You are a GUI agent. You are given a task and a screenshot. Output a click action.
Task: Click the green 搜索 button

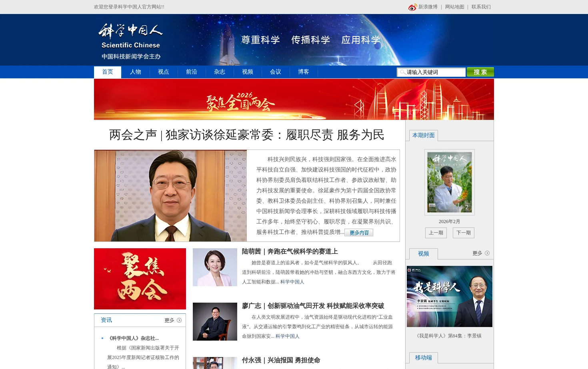pos(480,72)
